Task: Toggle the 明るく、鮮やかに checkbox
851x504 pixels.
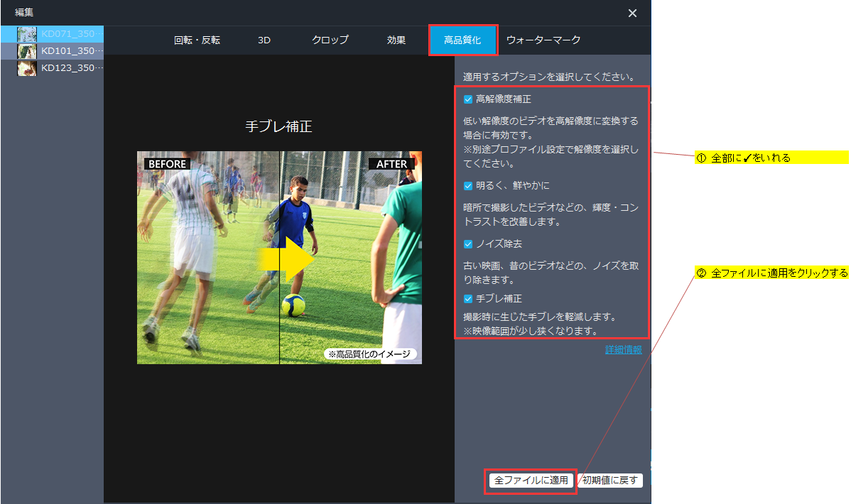Action: coord(468,186)
